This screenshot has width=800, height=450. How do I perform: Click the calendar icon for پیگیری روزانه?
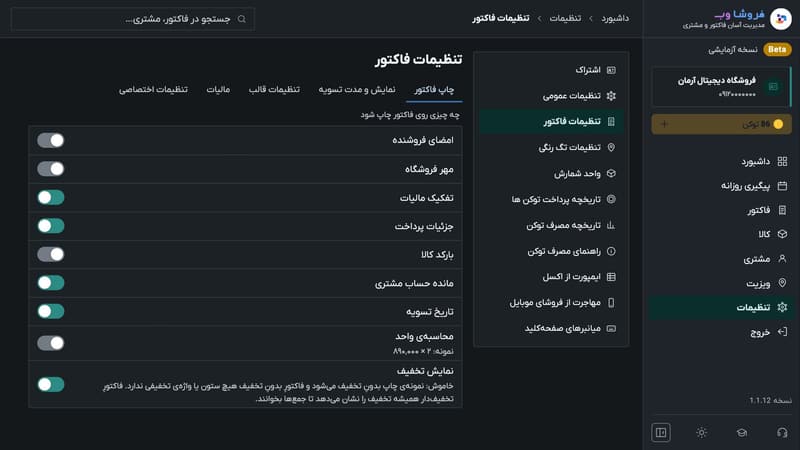click(x=782, y=186)
